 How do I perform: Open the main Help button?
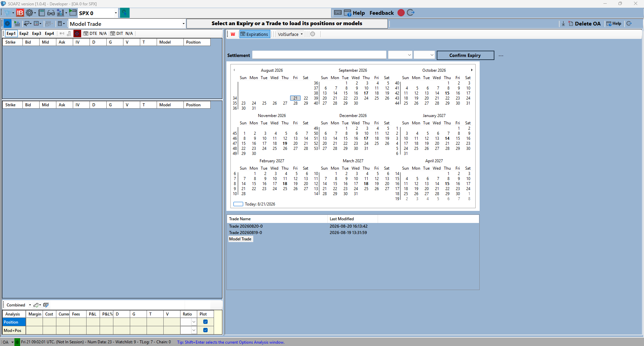click(354, 13)
